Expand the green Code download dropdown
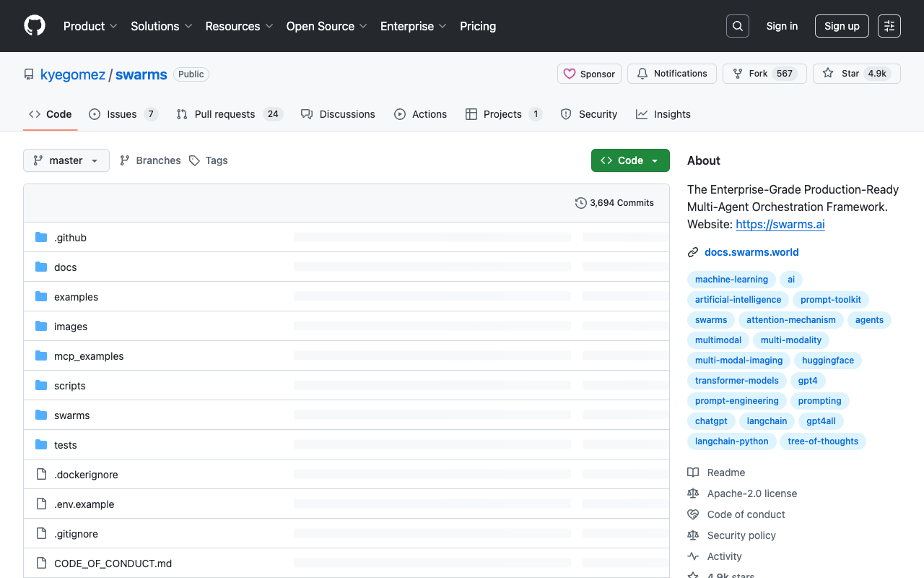This screenshot has height=578, width=924. click(630, 160)
